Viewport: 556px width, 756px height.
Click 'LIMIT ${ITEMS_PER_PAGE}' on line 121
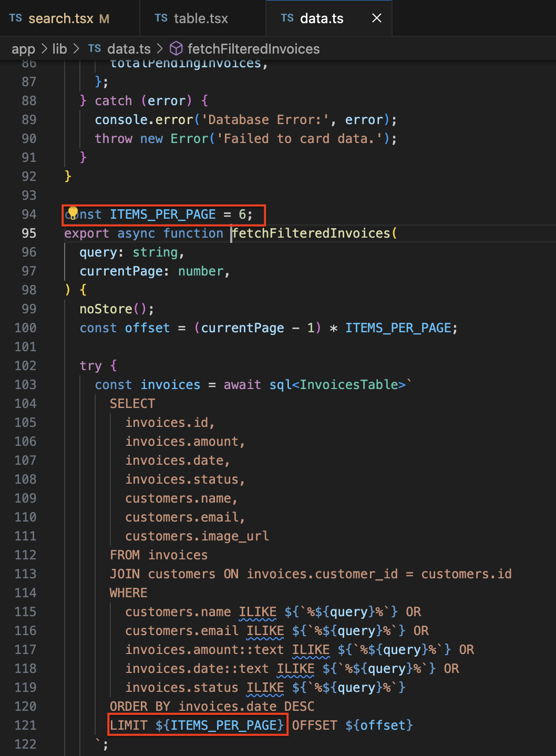[x=197, y=726]
